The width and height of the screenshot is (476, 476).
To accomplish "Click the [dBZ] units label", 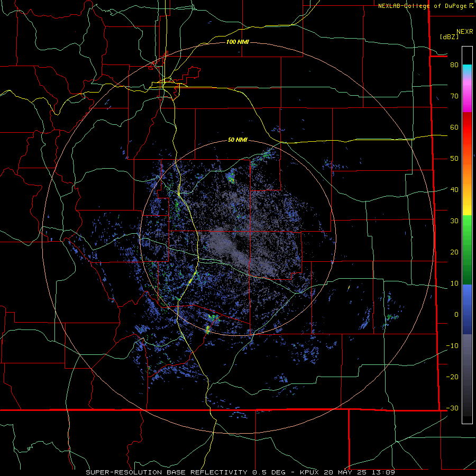I will [449, 36].
